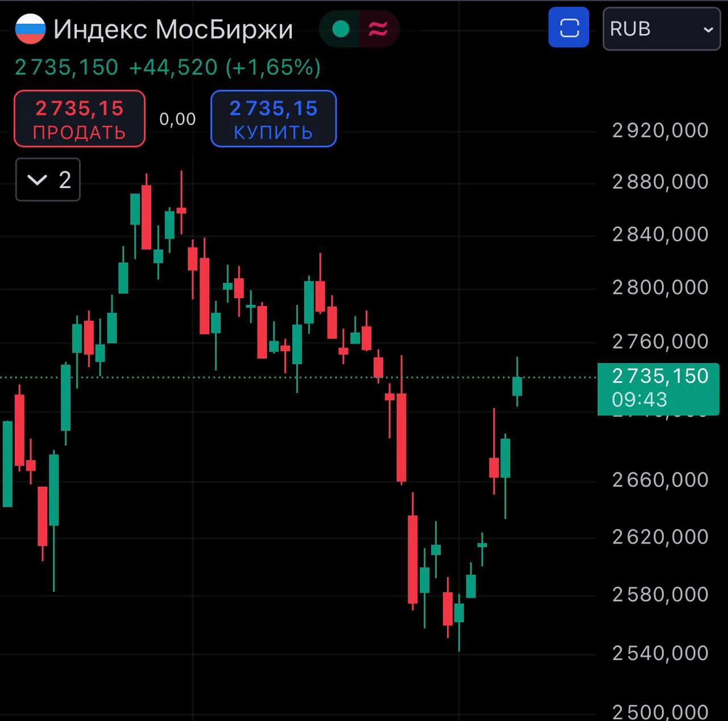Click the 2 840,000 price scale label

[660, 234]
